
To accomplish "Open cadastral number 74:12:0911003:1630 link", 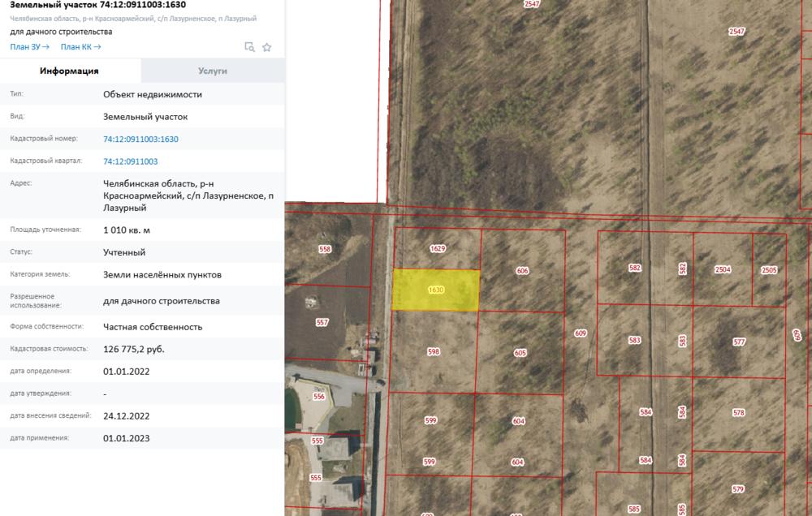I will [140, 140].
